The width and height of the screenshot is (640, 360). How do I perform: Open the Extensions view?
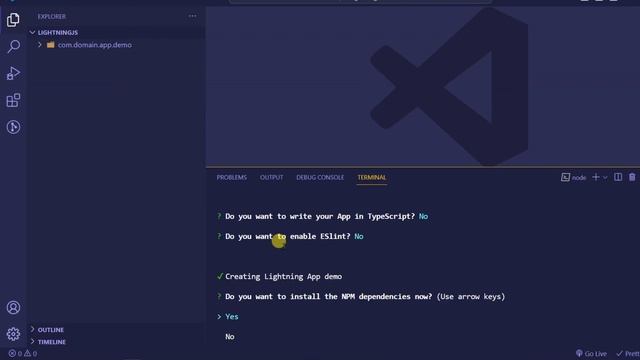click(13, 100)
